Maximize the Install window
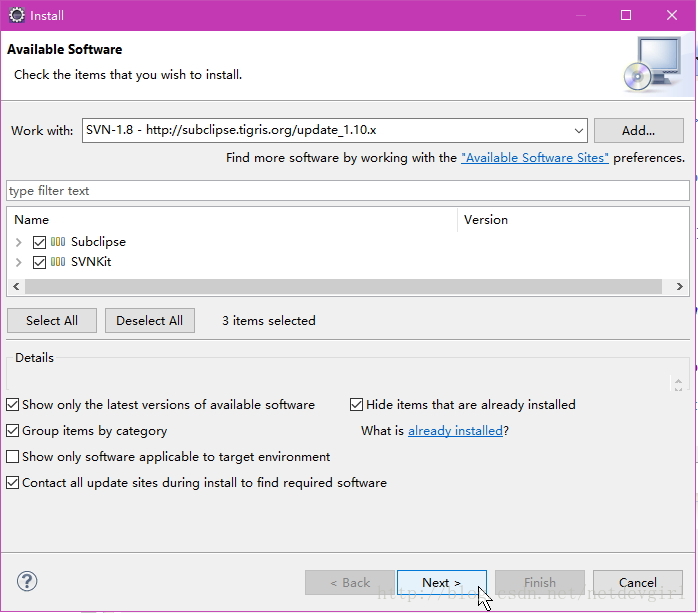This screenshot has height=613, width=698. pos(626,15)
